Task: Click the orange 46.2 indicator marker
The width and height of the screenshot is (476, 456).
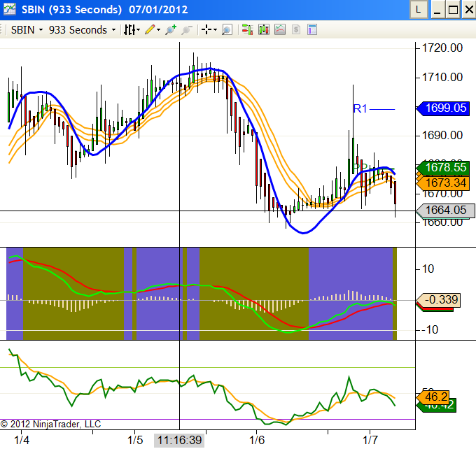Action: point(433,397)
